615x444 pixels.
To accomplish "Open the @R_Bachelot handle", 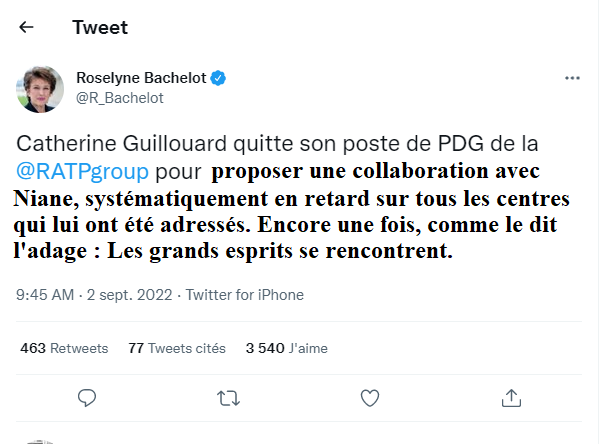I will [x=120, y=98].
